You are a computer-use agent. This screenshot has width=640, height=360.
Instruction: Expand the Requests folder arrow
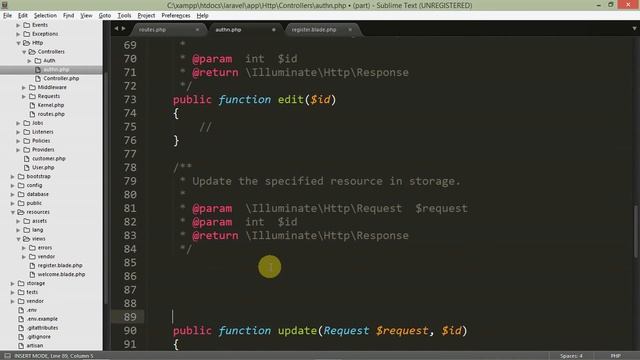coord(24,96)
